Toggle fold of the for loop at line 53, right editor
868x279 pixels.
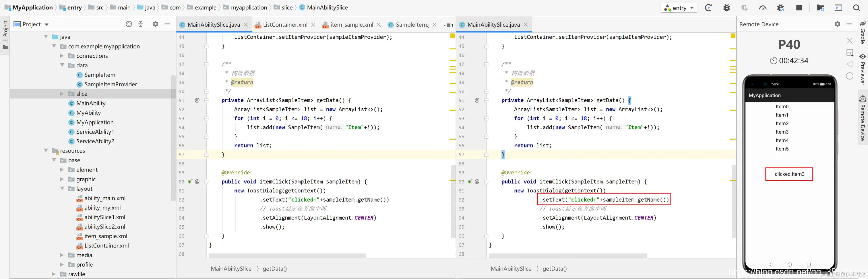[x=486, y=118]
